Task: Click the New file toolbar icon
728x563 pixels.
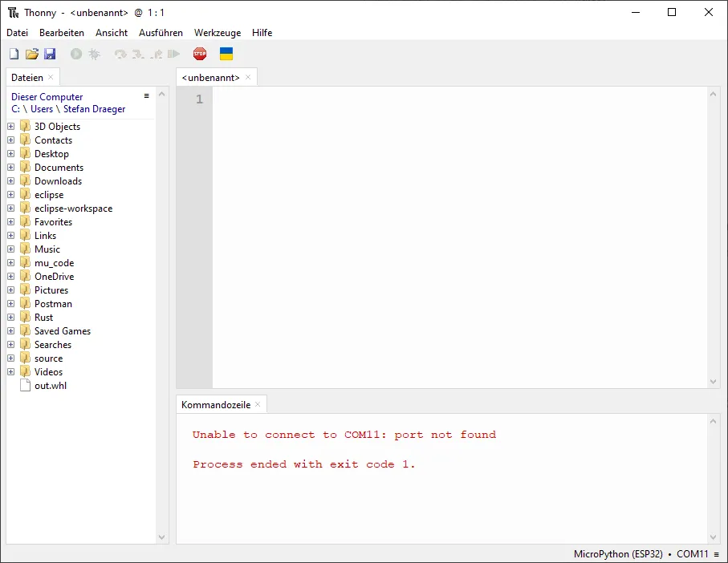Action: tap(14, 54)
